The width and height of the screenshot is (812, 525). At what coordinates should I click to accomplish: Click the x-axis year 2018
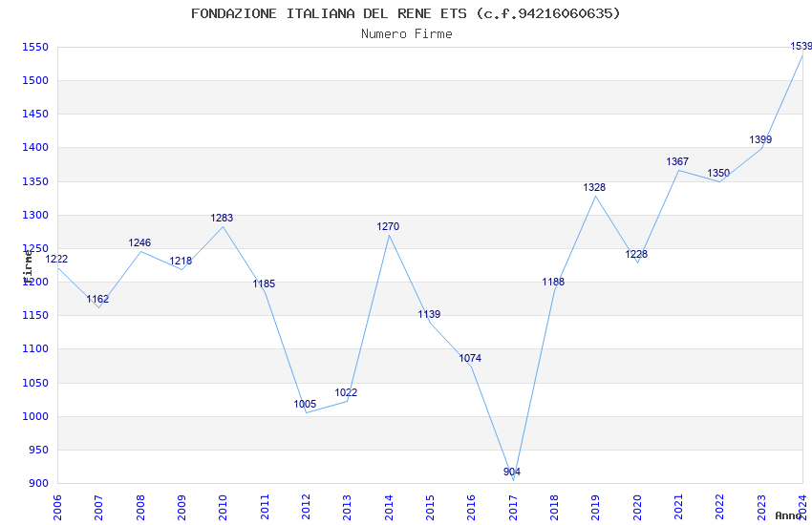pyautogui.click(x=555, y=508)
